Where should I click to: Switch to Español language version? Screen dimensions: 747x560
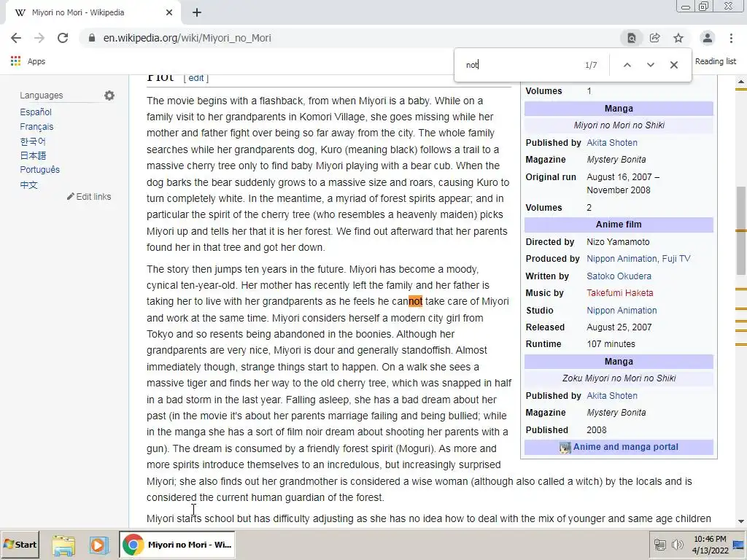pos(36,112)
